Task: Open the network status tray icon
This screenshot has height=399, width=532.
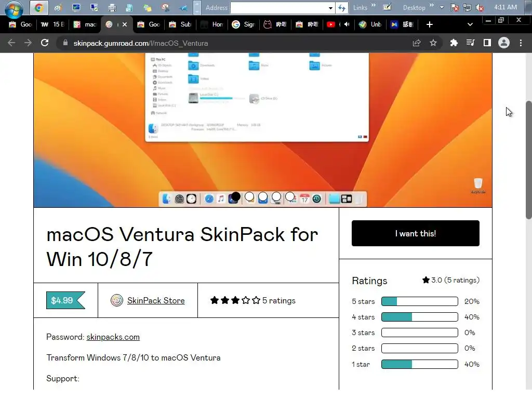Action: tap(467, 7)
